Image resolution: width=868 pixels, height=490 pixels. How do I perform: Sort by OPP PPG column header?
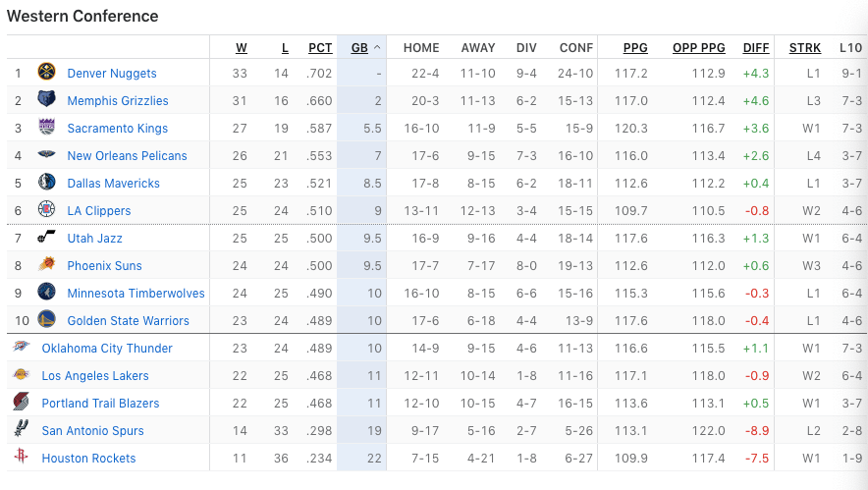tap(698, 47)
